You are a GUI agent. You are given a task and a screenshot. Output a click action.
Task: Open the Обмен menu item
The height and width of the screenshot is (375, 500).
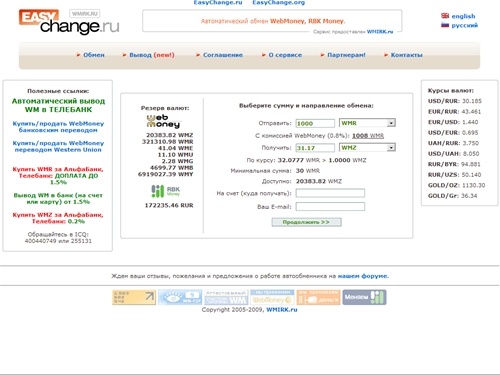coord(94,55)
